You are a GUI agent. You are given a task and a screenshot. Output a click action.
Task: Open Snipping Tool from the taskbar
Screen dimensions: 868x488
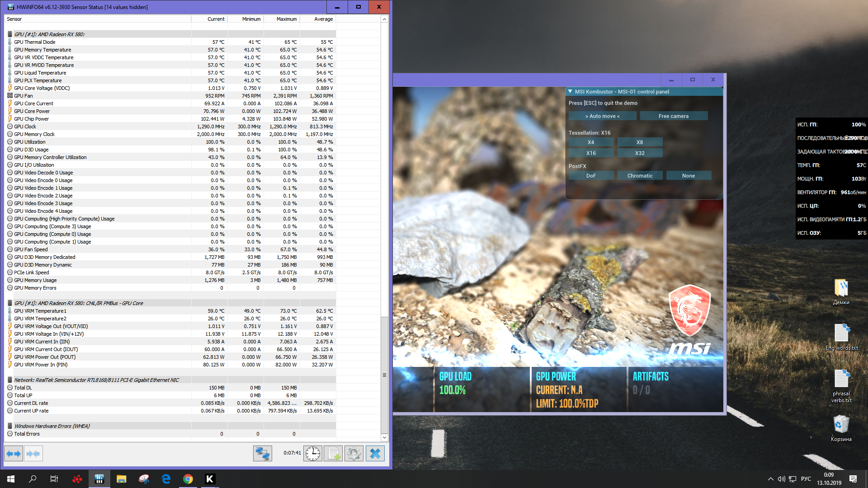[144, 479]
